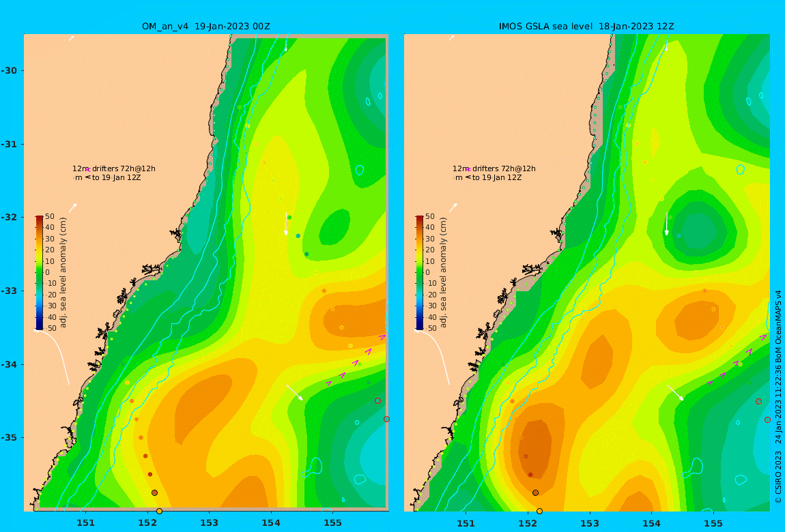Click the white downward arrow near 32S in right map

point(666,224)
